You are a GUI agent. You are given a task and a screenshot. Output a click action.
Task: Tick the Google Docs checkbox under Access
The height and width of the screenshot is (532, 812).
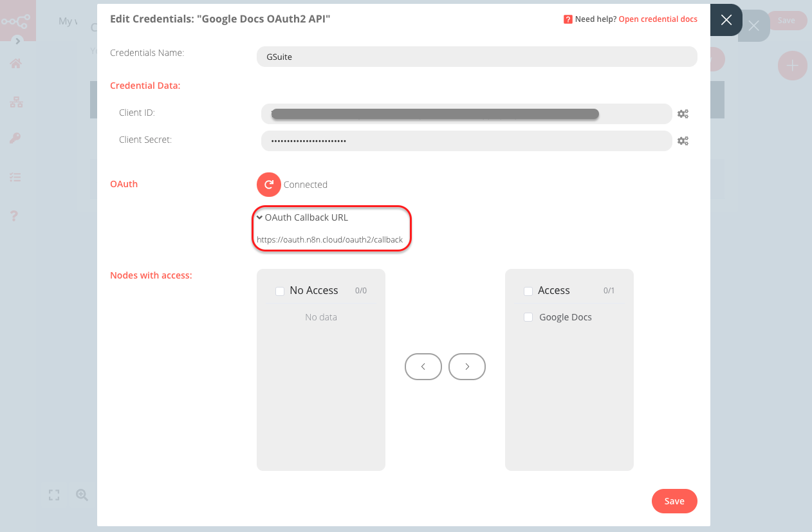pos(528,316)
